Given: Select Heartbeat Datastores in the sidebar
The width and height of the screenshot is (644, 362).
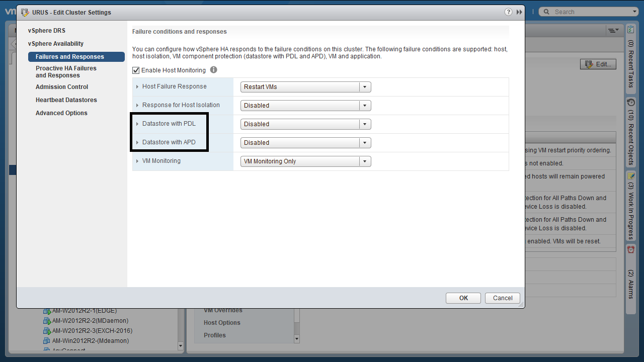Looking at the screenshot, I should (66, 100).
